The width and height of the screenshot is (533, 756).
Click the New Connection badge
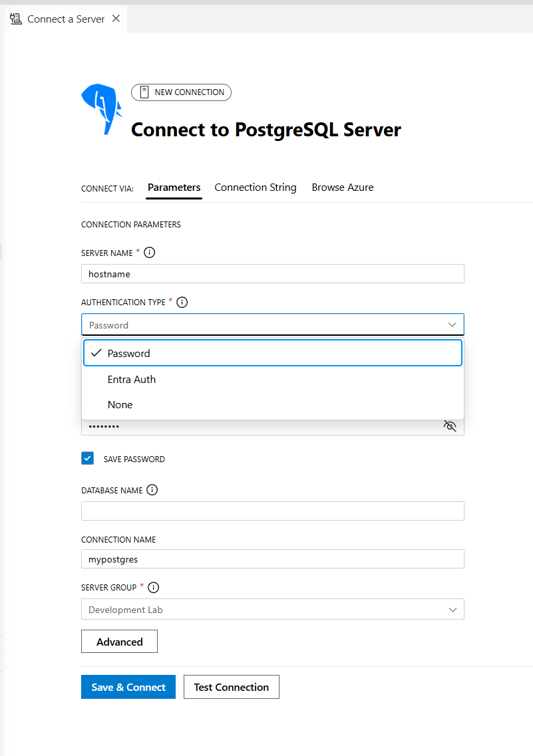[x=182, y=92]
